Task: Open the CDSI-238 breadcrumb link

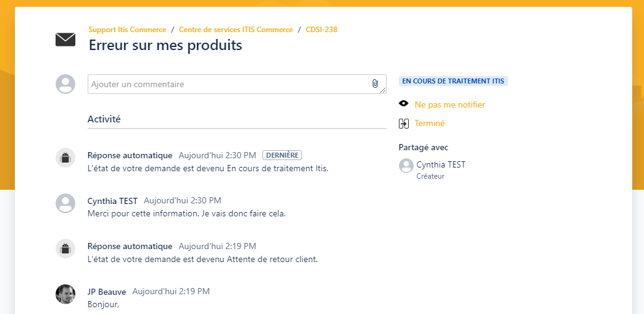Action: (322, 30)
